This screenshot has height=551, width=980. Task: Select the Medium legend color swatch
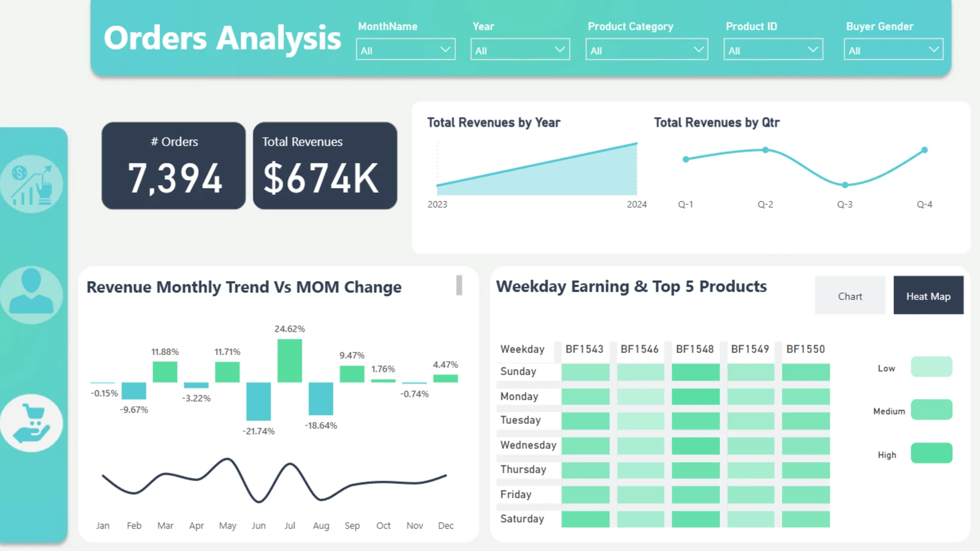coord(932,410)
